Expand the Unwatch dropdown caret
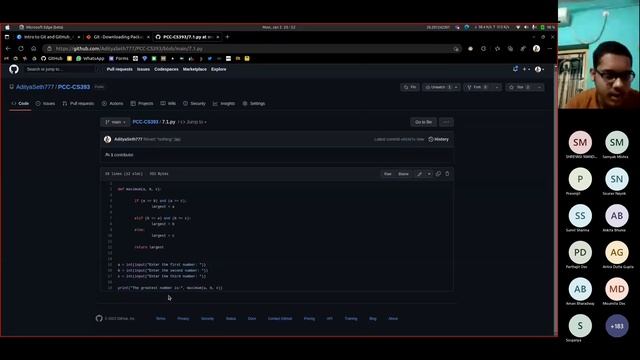This screenshot has height=360, width=640. pos(456,87)
